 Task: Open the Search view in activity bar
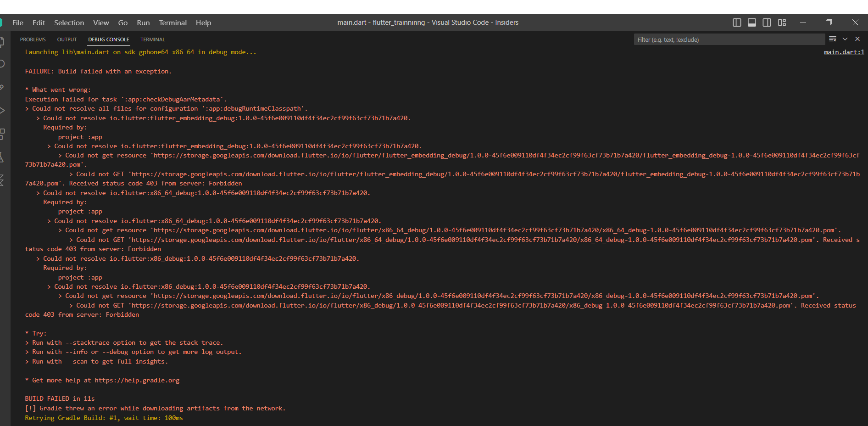pyautogui.click(x=2, y=64)
